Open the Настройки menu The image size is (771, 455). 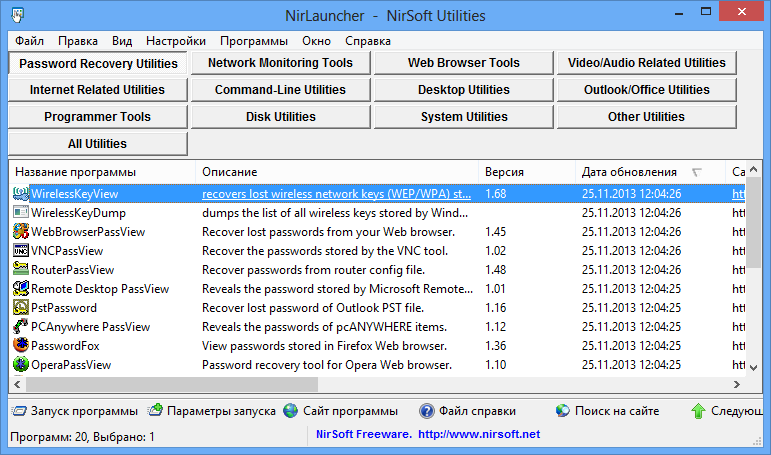click(176, 41)
